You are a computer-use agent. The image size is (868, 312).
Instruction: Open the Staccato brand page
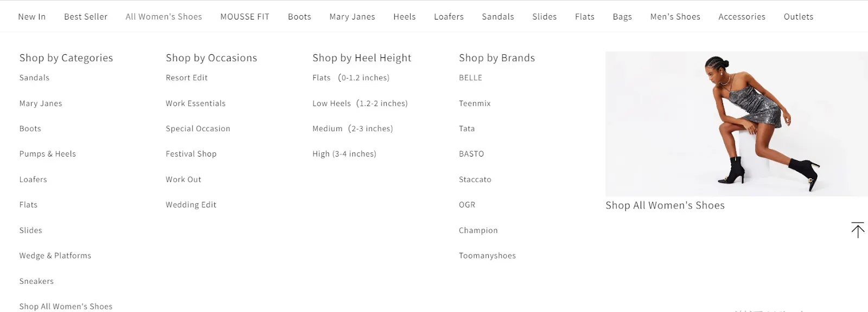pos(475,179)
